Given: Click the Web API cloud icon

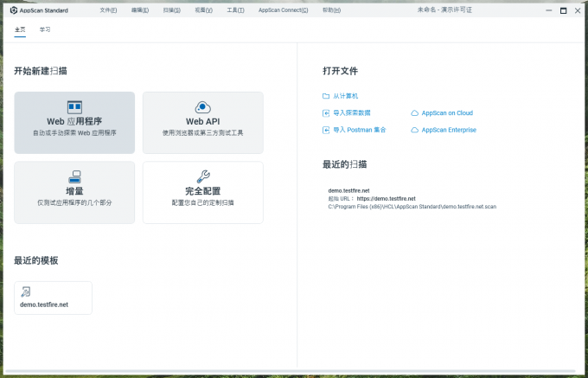Looking at the screenshot, I should click(x=203, y=107).
